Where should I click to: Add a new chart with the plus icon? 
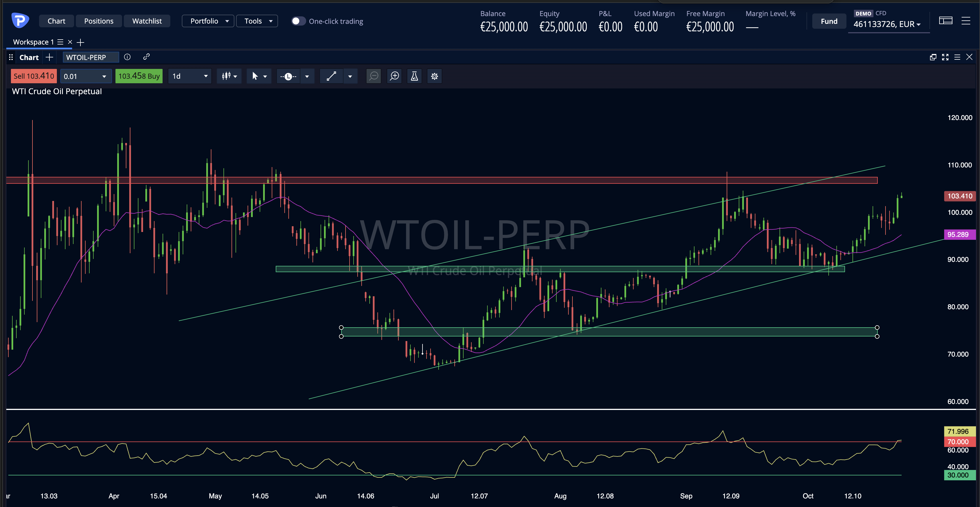pos(49,57)
